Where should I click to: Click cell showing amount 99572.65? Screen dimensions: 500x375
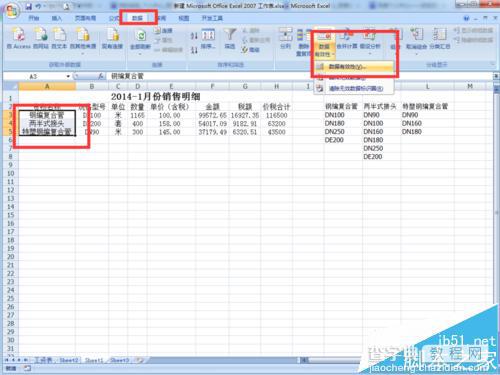tap(212, 115)
